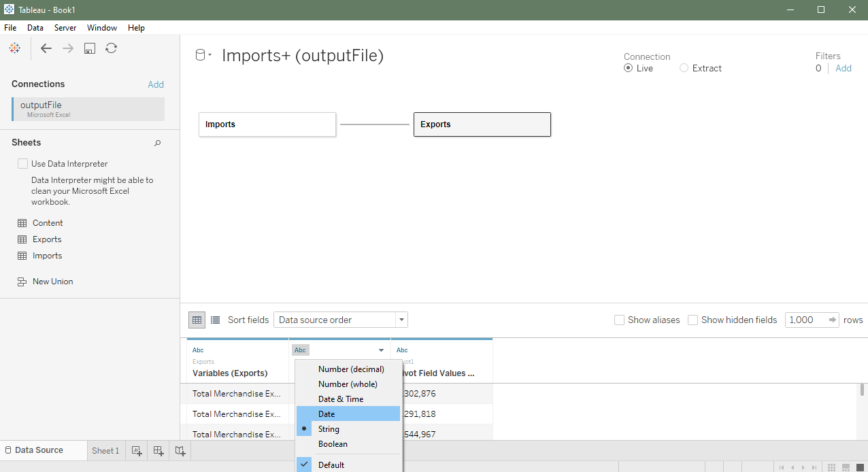Viewport: 868px width, 472px height.
Task: Open the Sheet 1 tab
Action: coord(105,450)
